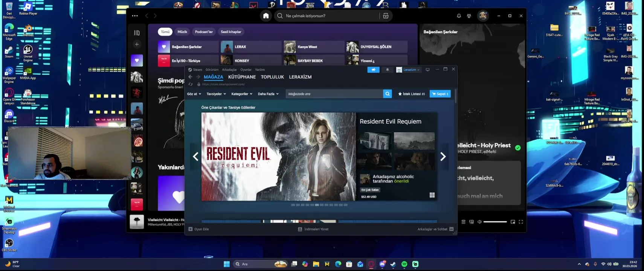Select Tümü filter chip in Spotify
644x271 pixels.
pos(165,32)
